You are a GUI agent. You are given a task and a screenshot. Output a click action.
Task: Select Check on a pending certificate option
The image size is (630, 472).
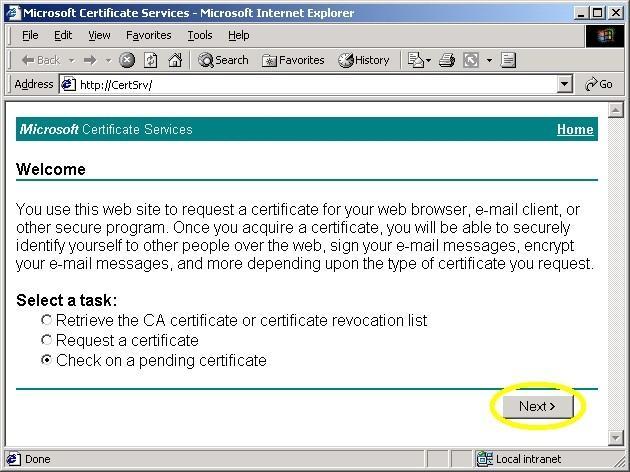(47, 360)
